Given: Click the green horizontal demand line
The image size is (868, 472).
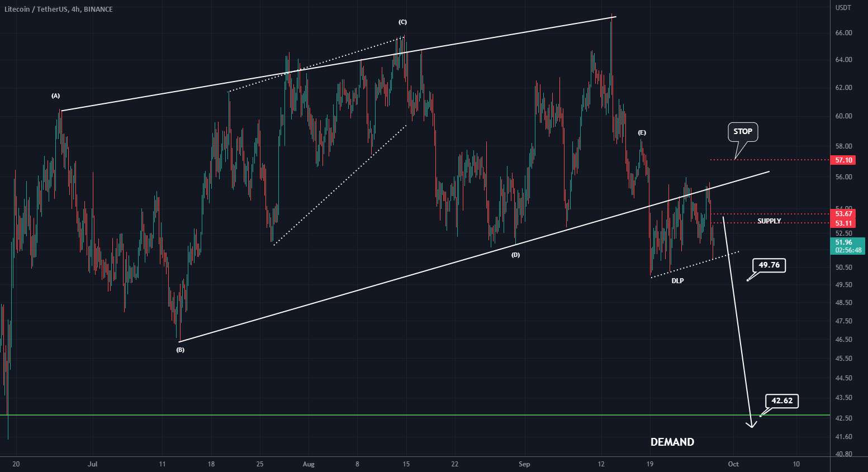Looking at the screenshot, I should click(x=415, y=415).
